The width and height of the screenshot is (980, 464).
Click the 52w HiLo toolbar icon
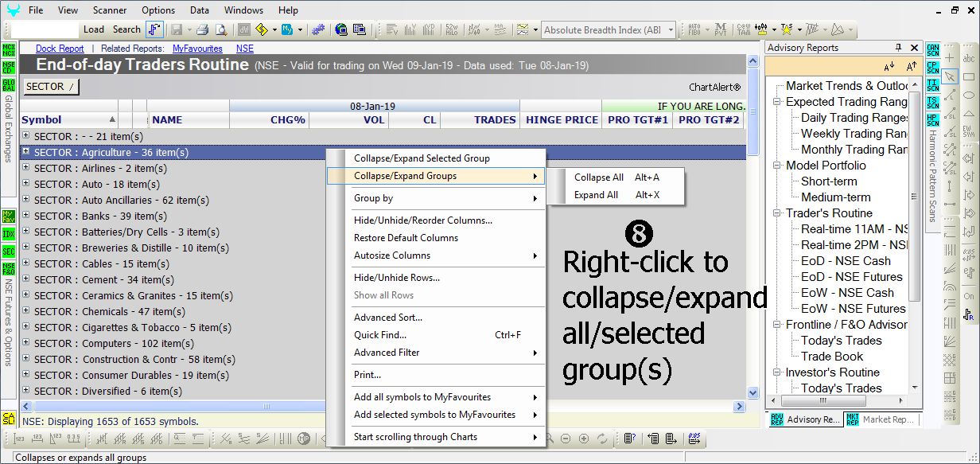point(452,29)
